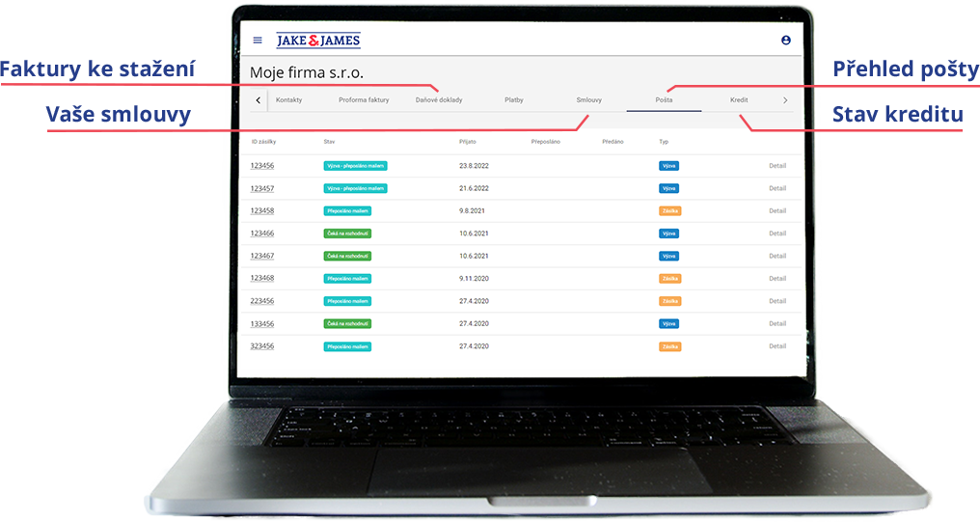Screen dimensions: 980x522
Task: Click the blue Výzva badge on row 133456
Action: point(669,324)
